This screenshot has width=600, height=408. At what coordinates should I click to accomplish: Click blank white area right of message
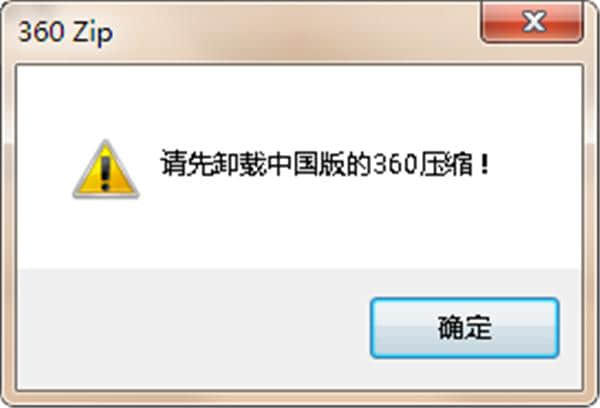536,165
